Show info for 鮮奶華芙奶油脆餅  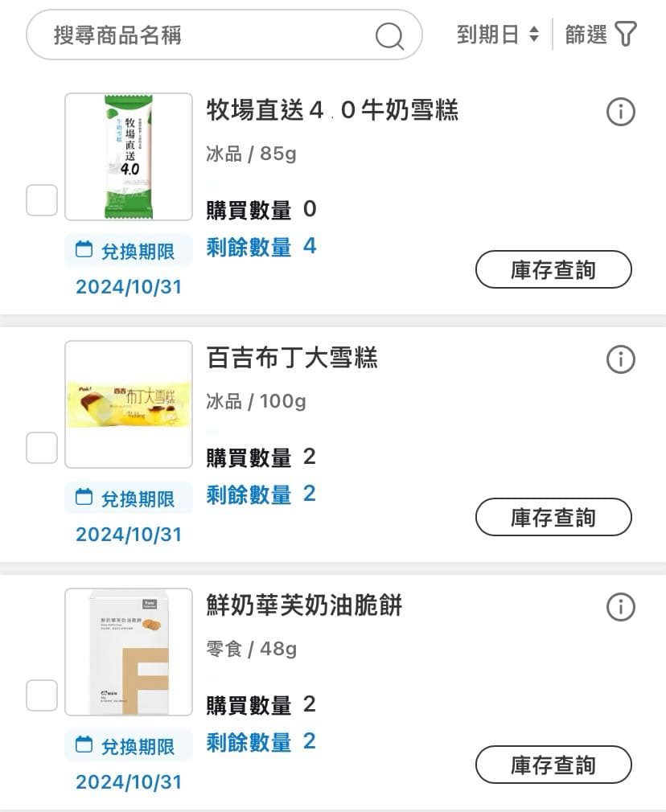[620, 607]
